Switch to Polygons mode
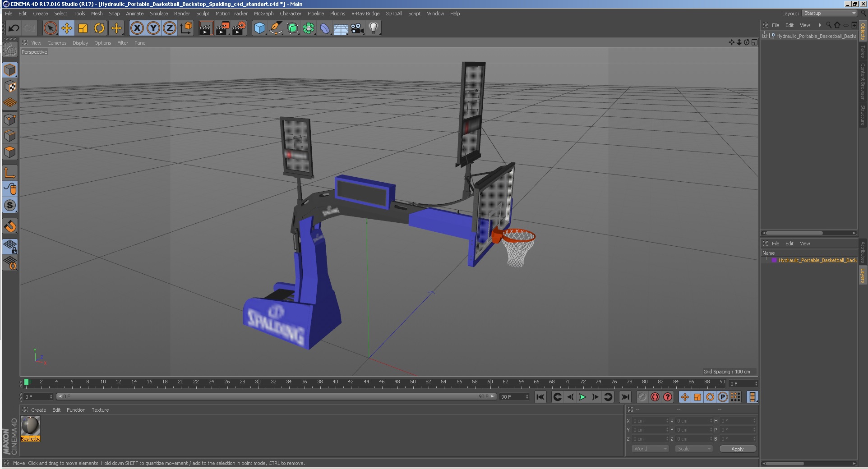868x469 pixels. pos(10,152)
